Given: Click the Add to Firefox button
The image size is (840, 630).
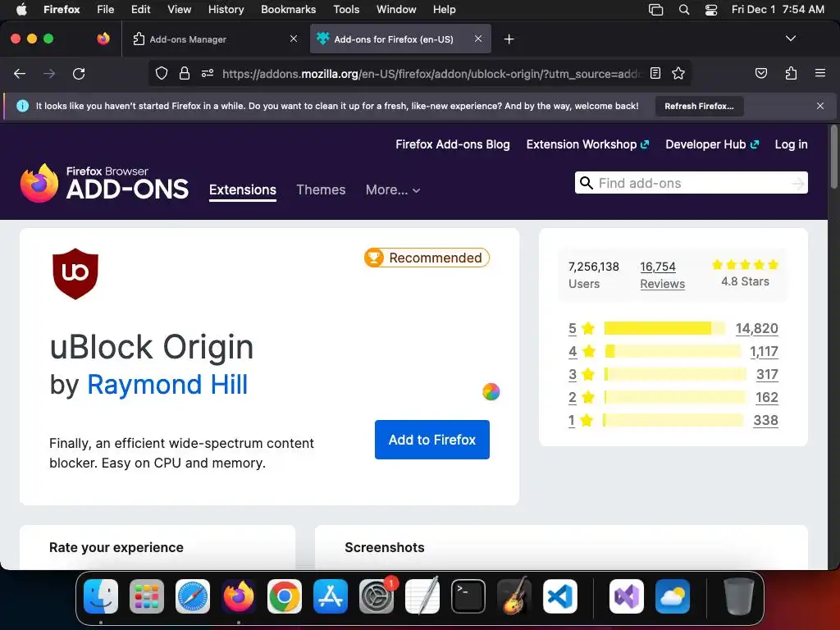Looking at the screenshot, I should click(431, 440).
